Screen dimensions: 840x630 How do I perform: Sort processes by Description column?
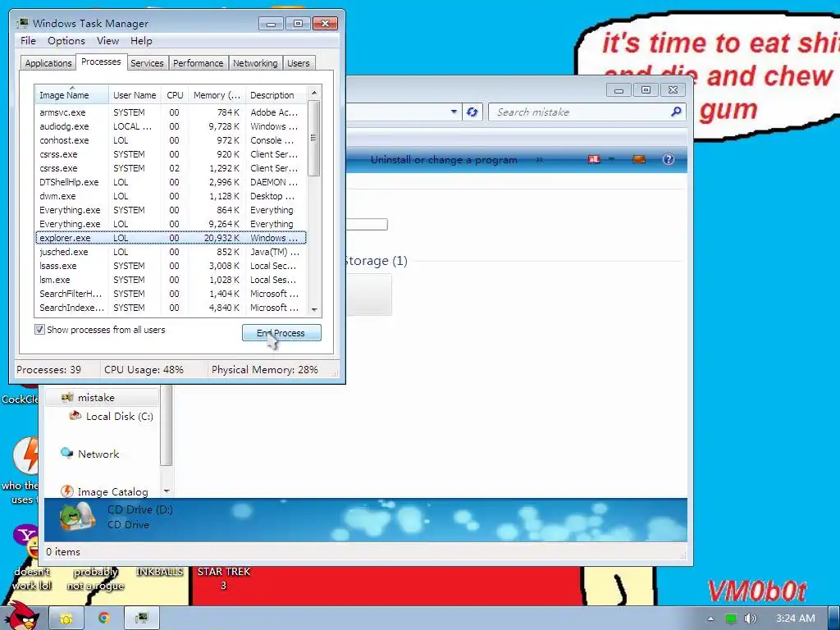276,95
